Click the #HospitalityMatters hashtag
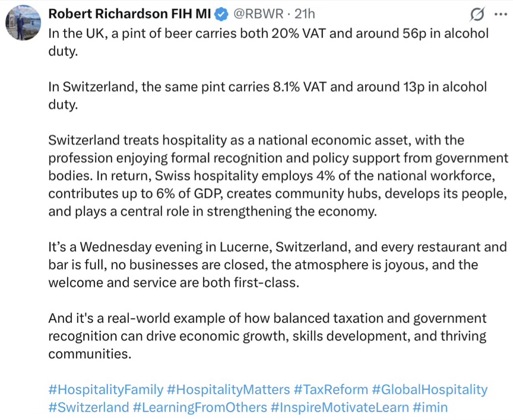Screen dimensions: 513x420 point(229,390)
